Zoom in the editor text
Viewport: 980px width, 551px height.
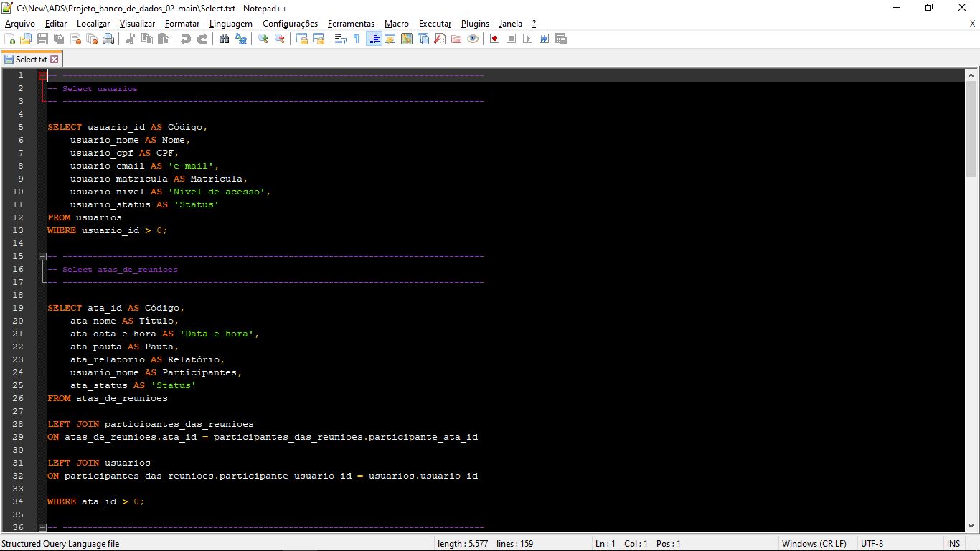(263, 39)
